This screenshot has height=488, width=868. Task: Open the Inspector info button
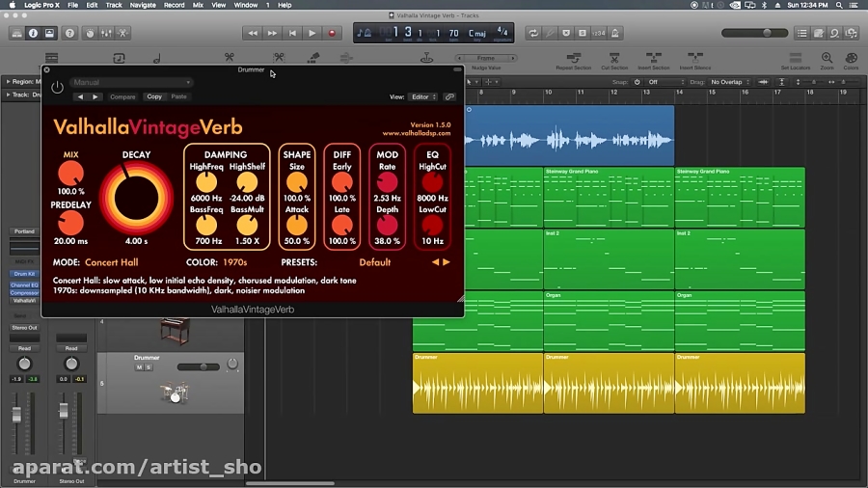[33, 33]
